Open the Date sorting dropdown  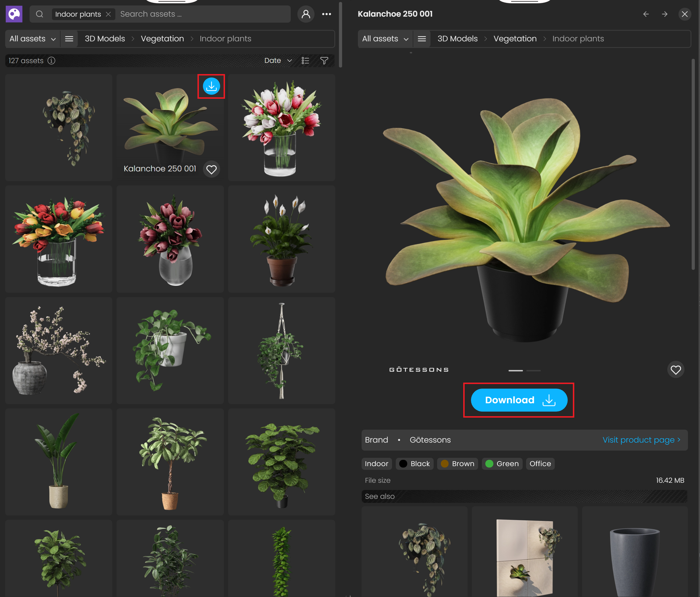pyautogui.click(x=278, y=61)
